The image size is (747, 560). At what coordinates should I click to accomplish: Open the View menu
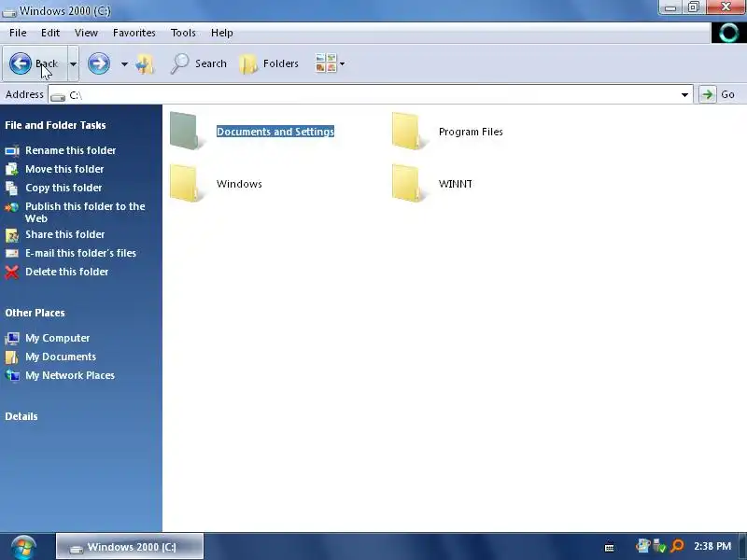pos(86,33)
